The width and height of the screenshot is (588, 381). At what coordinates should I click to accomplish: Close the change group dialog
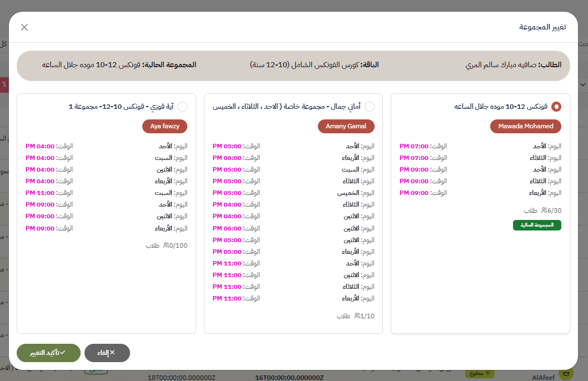point(24,27)
